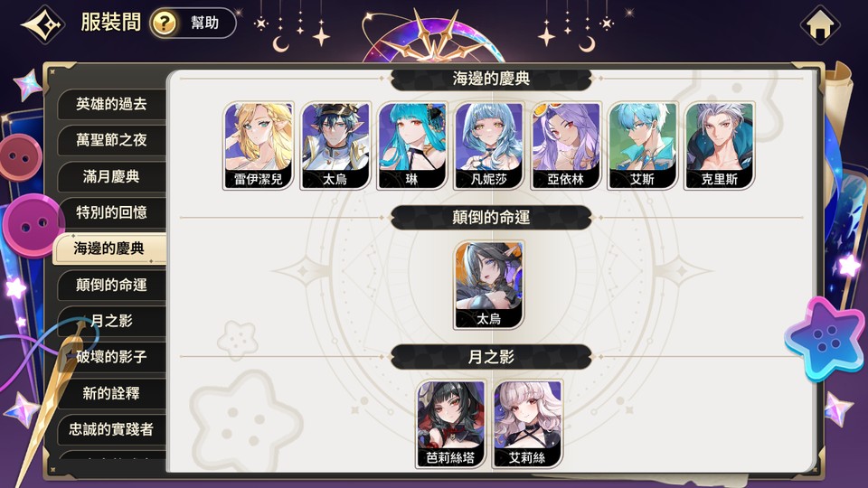Open the 萬聖節之夜 category
The image size is (868, 488).
111,140
